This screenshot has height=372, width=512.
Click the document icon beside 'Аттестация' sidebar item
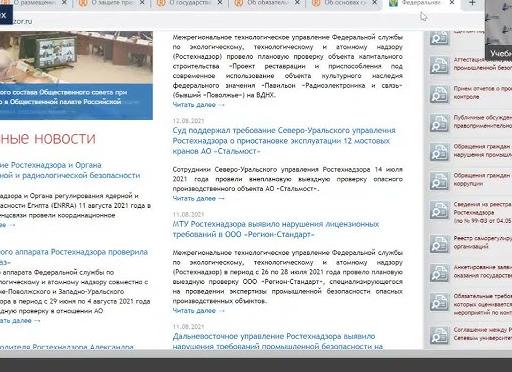point(439,65)
